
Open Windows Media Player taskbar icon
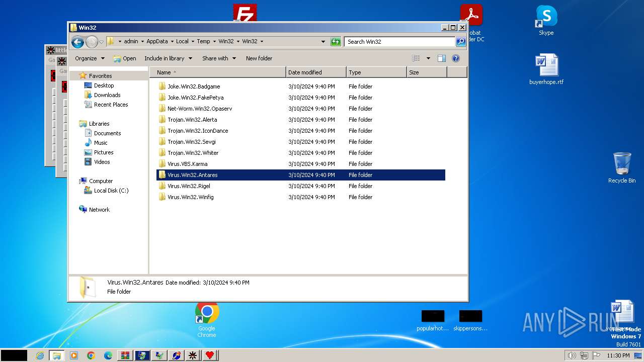tap(74, 355)
